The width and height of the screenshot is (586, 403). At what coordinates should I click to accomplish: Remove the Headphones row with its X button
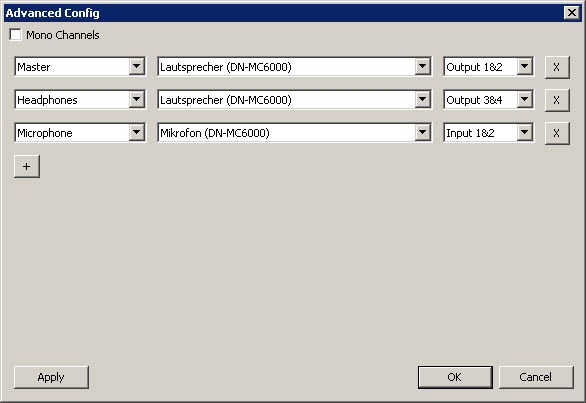coord(557,100)
